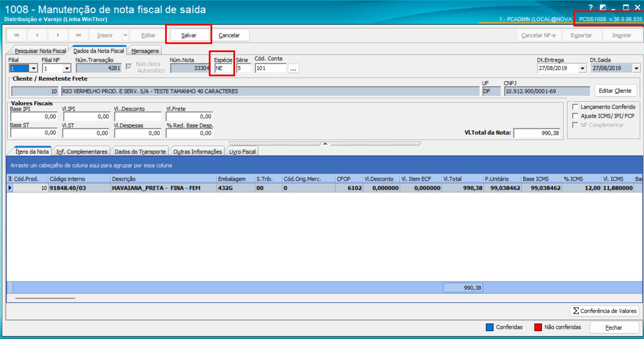The width and height of the screenshot is (644, 339).
Task: Click into the Série field
Action: (x=243, y=68)
